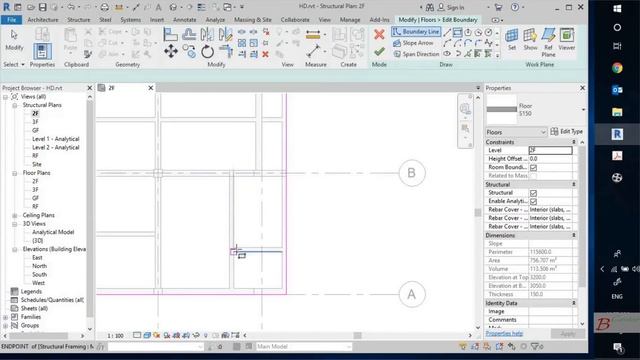Select Analytical Model 3D view

tap(53, 232)
